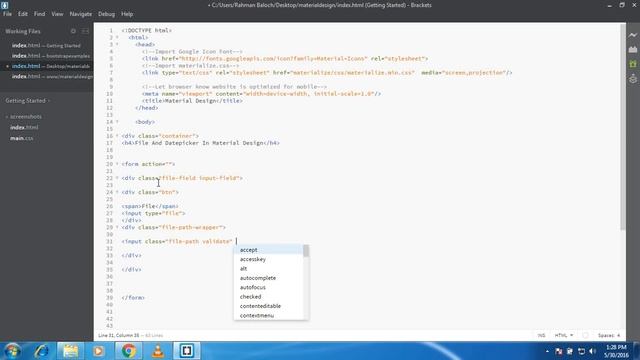Open VLC media player from the taskbar
The image size is (640, 360).
point(158,351)
